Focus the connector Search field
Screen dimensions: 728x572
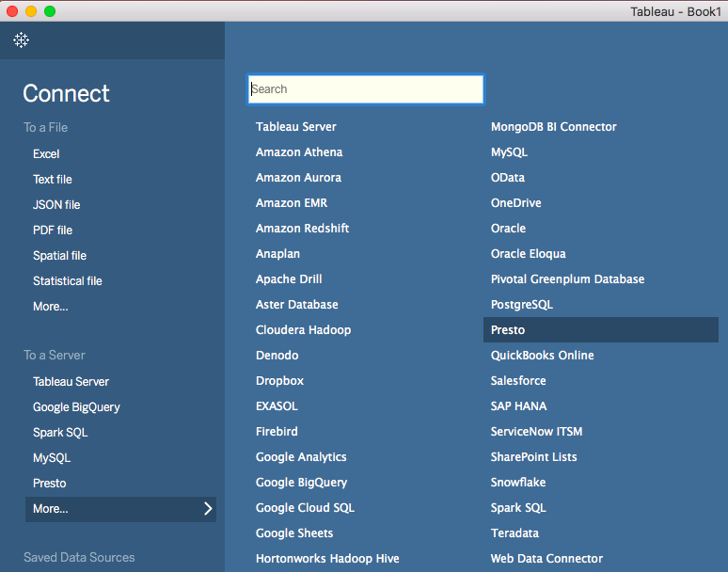click(x=365, y=89)
